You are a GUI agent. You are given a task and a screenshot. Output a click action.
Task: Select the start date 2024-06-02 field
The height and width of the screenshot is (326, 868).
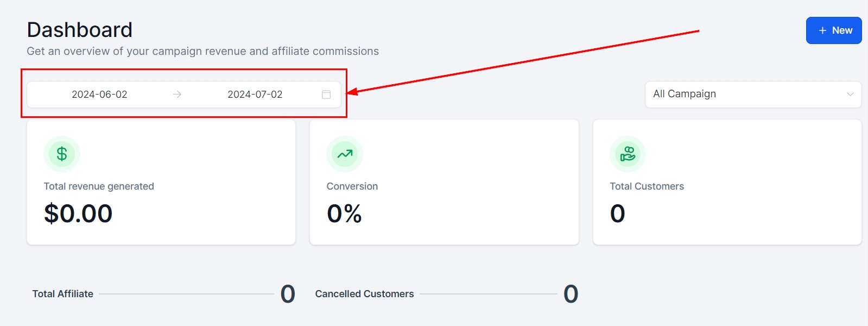[x=99, y=95]
